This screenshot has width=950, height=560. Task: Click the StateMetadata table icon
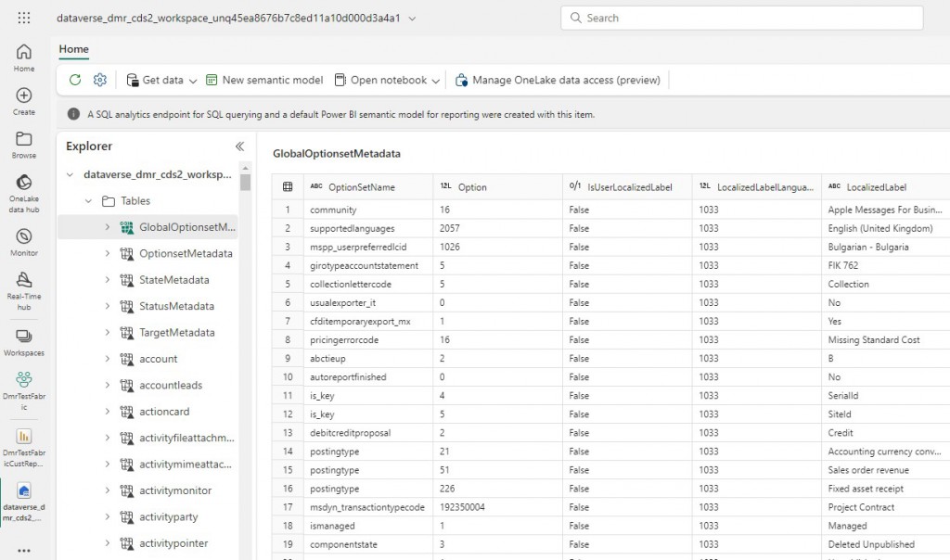[x=126, y=280]
